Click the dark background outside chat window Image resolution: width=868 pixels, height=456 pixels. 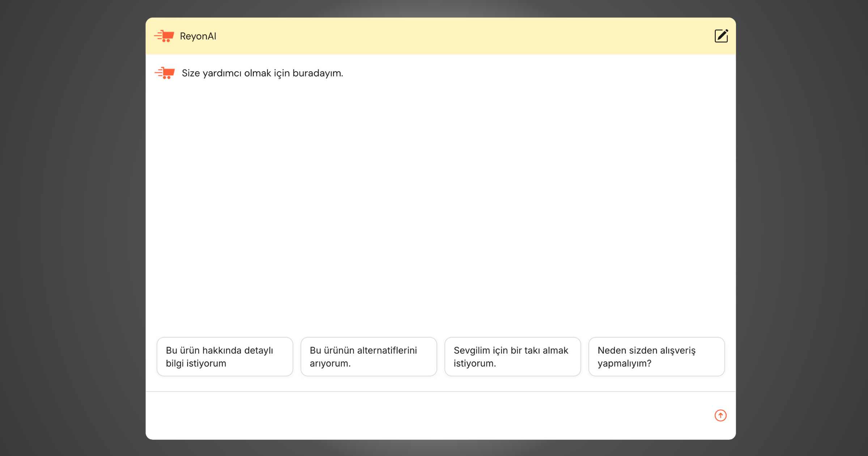[72, 228]
